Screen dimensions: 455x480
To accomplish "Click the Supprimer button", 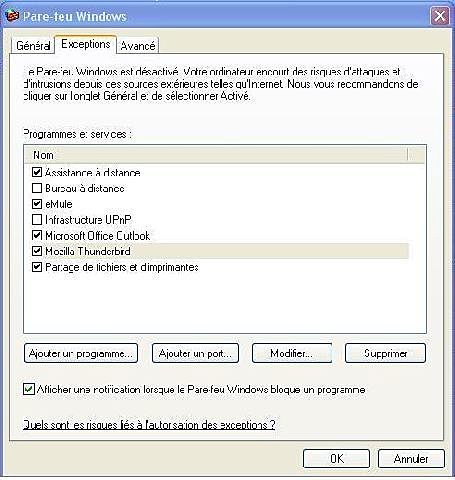I will coord(385,353).
